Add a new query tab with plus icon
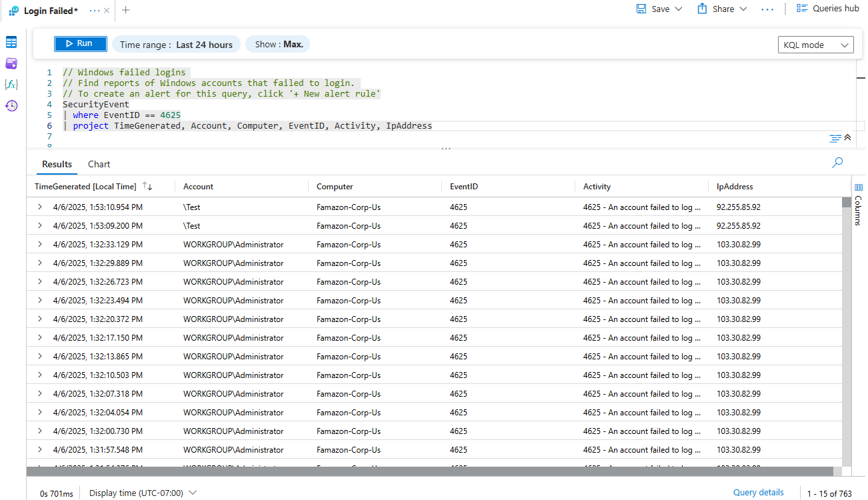Viewport: 868px width, 500px height. (126, 10)
